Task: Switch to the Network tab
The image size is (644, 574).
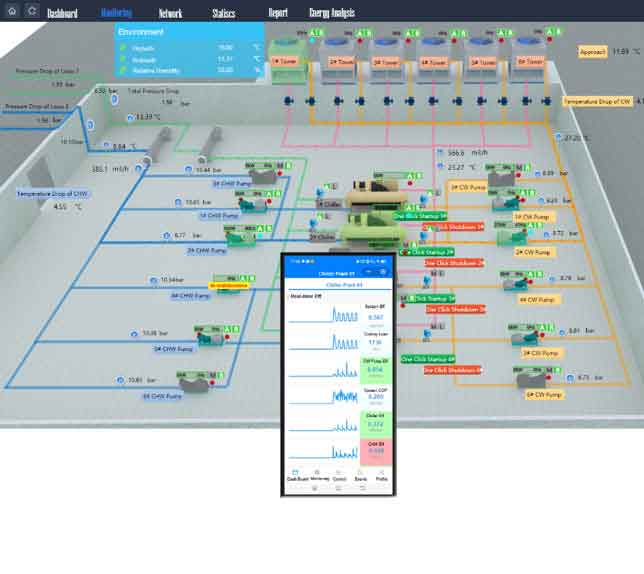Action: [x=170, y=13]
